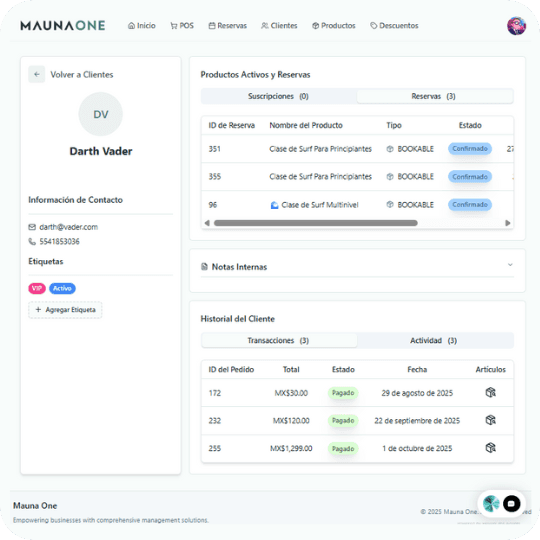
Task: Click the MAUNAONE logo
Action: click(63, 25)
